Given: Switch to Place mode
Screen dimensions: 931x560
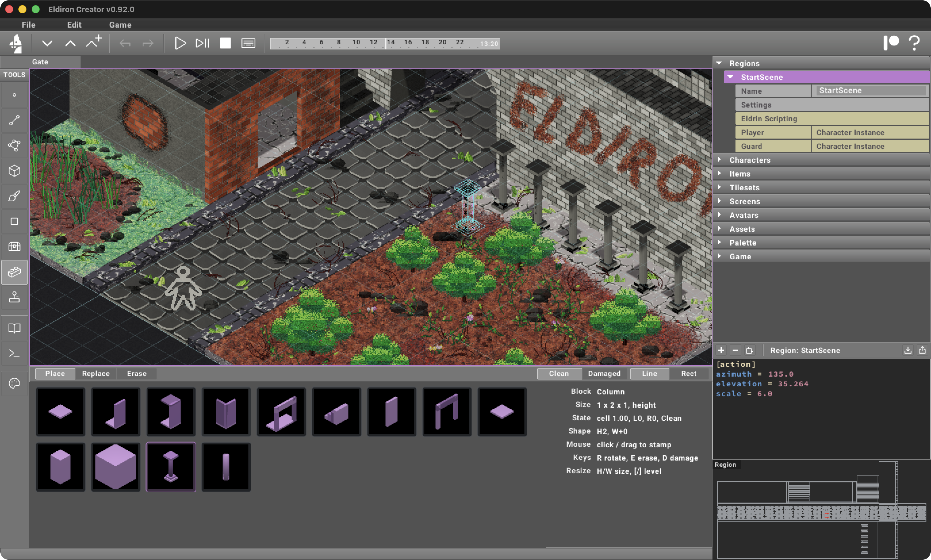Looking at the screenshot, I should click(x=55, y=374).
